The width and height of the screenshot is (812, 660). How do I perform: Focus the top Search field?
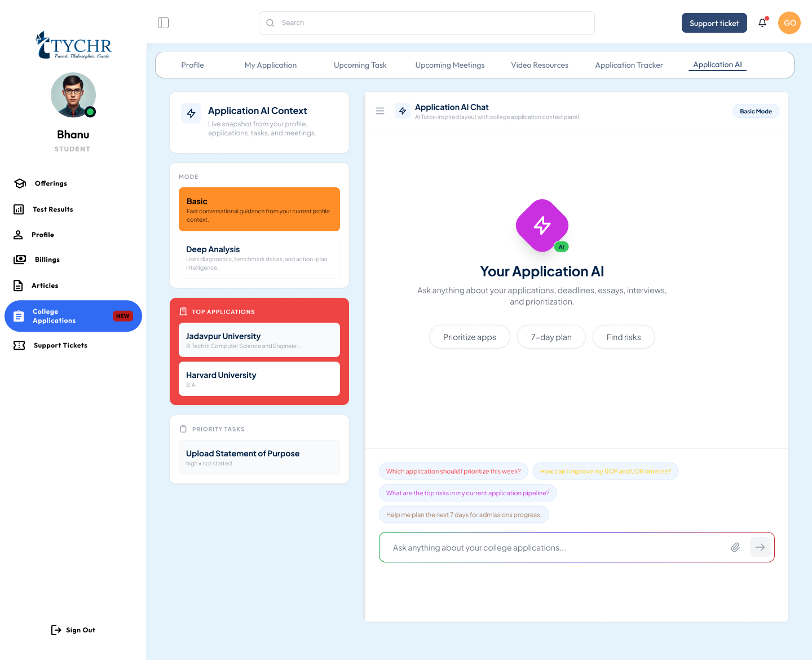pos(427,23)
